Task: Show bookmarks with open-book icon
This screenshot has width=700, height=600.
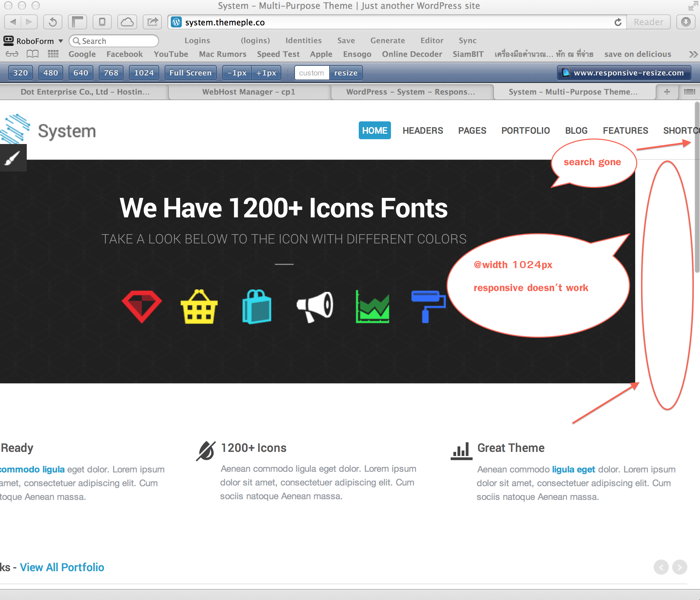Action: coord(33,54)
